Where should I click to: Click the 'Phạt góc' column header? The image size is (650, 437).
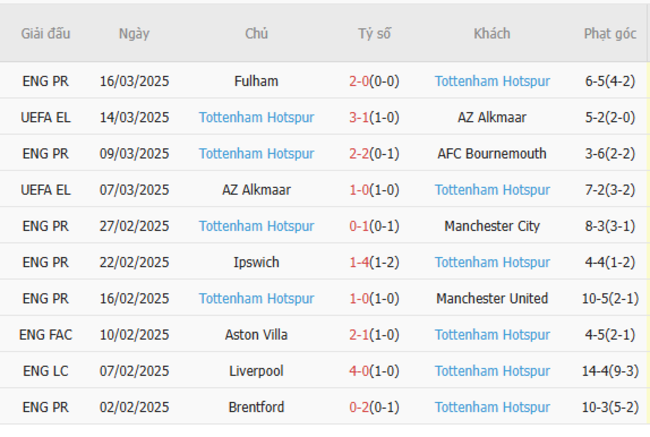[x=610, y=33]
